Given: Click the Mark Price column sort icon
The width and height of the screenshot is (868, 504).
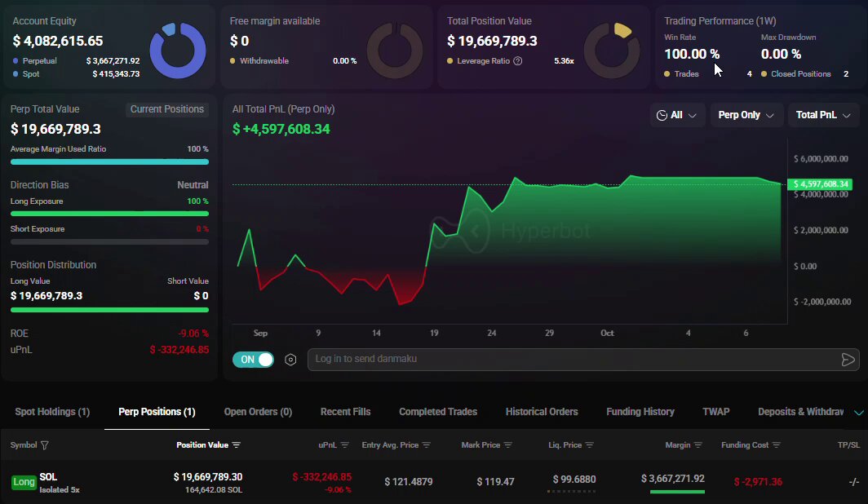Looking at the screenshot, I should [508, 445].
